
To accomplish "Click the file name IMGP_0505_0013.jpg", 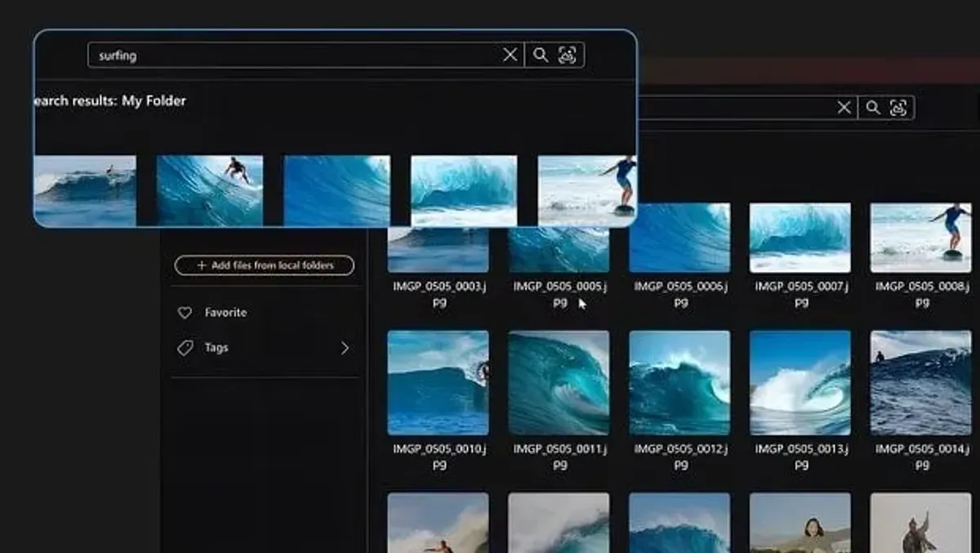I will 801,457.
